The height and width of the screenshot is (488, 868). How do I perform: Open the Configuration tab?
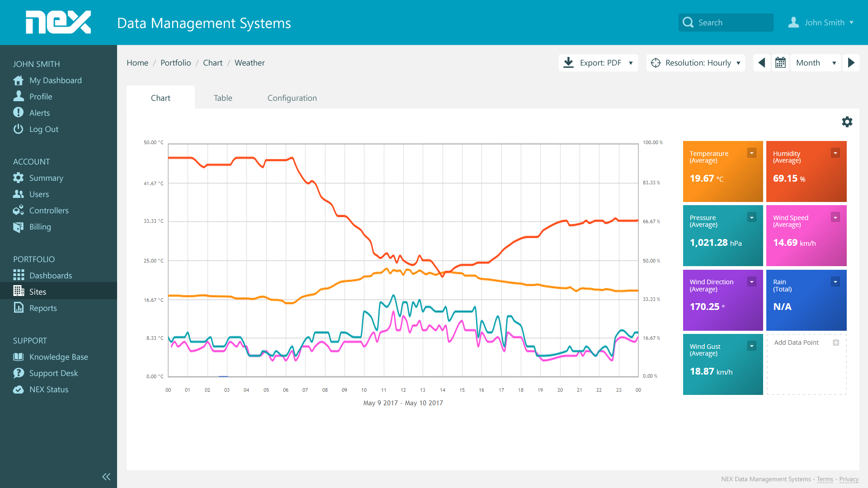pyautogui.click(x=292, y=98)
